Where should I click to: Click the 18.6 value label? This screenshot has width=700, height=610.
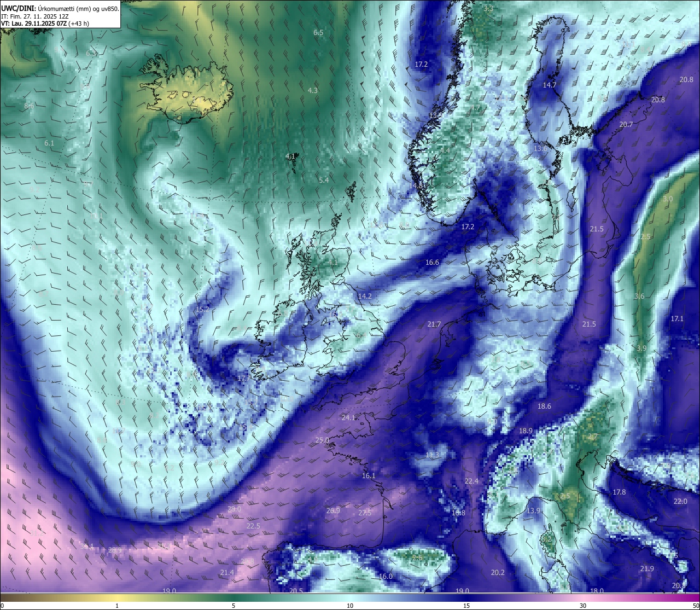point(544,406)
